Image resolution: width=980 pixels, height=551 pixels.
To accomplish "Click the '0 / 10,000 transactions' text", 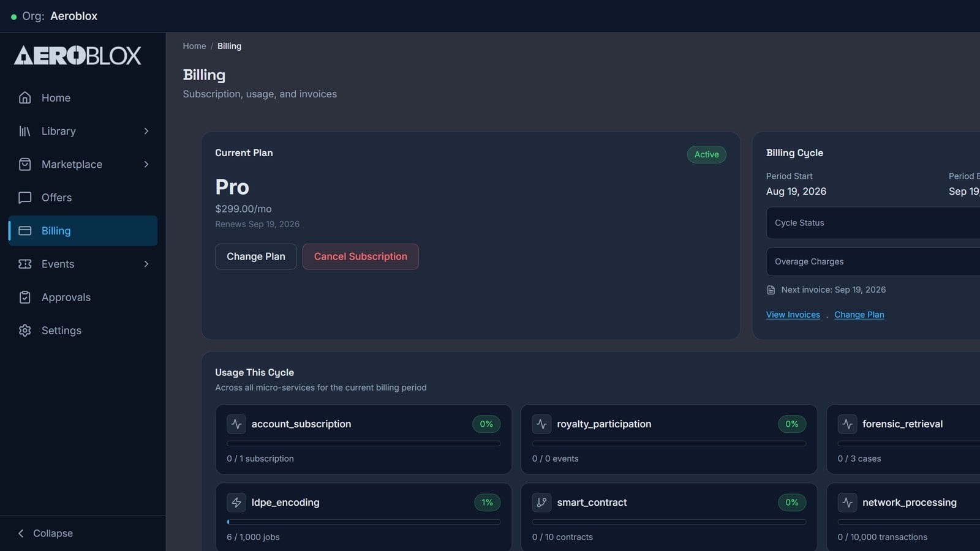I will pos(883,537).
